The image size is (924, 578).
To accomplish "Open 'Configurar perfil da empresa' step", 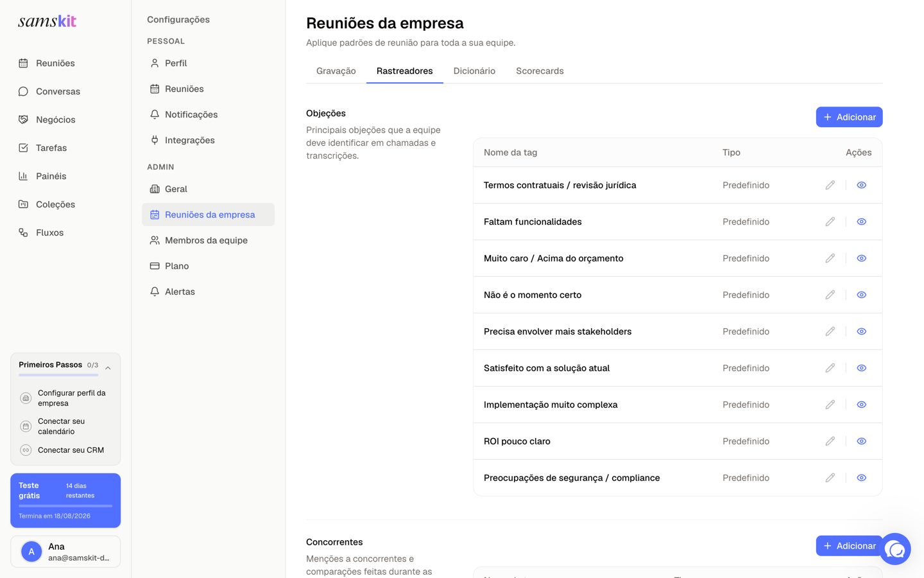I will tap(65, 398).
